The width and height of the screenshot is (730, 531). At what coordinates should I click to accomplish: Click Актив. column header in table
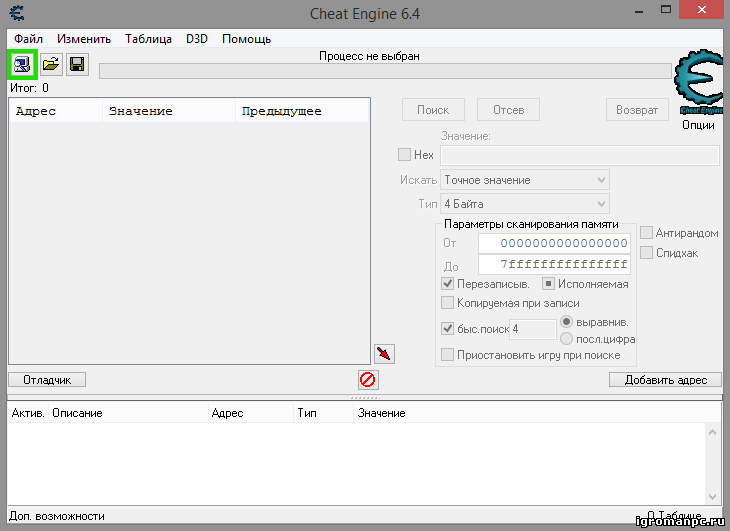click(28, 413)
